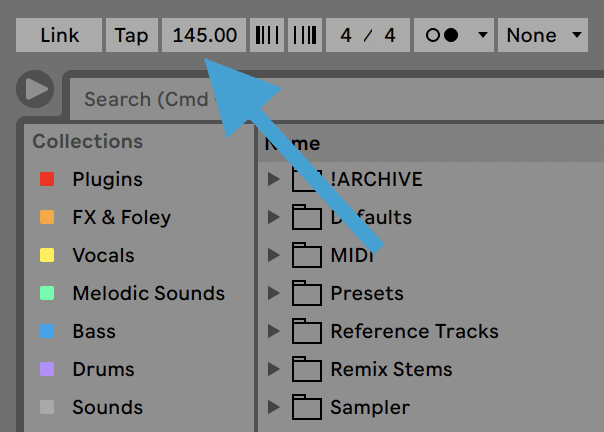Select the Drums collection

click(x=103, y=369)
